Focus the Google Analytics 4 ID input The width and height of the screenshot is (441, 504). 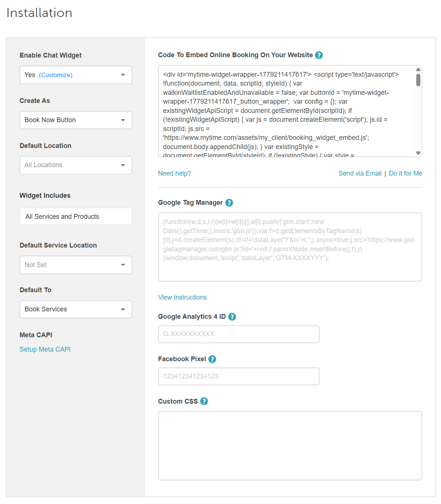(239, 334)
